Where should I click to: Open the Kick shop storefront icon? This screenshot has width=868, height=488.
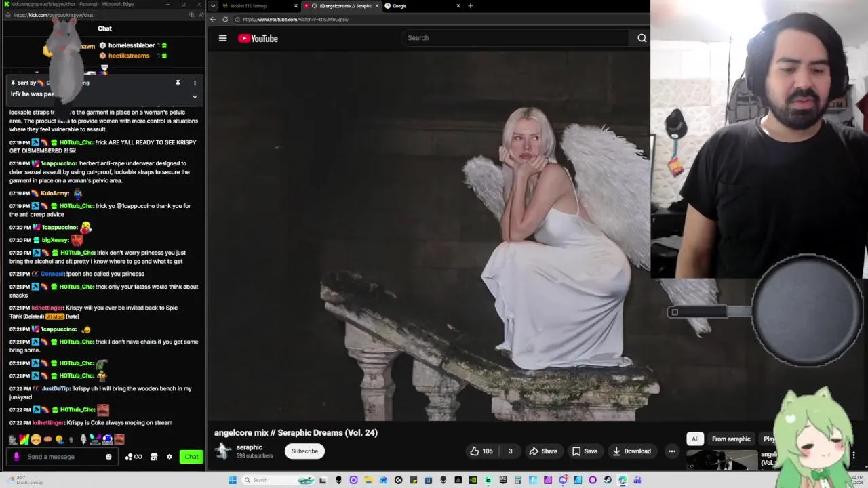(x=154, y=457)
